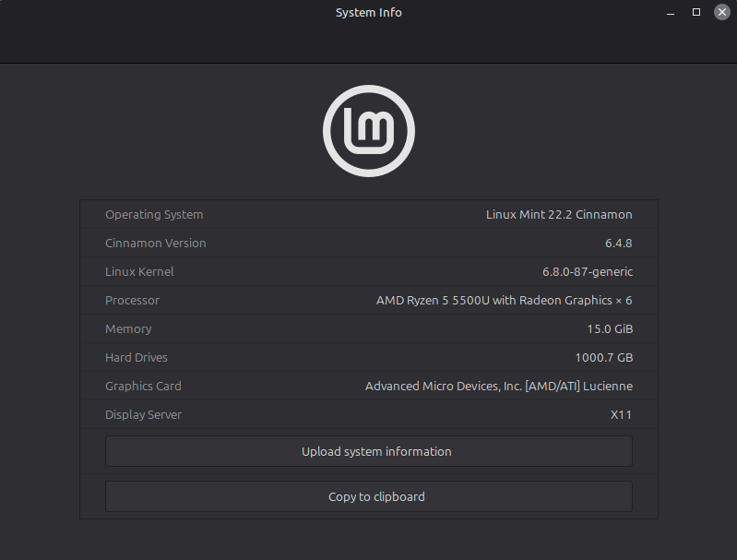Click the Linux Mint logo
Image resolution: width=737 pixels, height=560 pixels.
pos(369,131)
